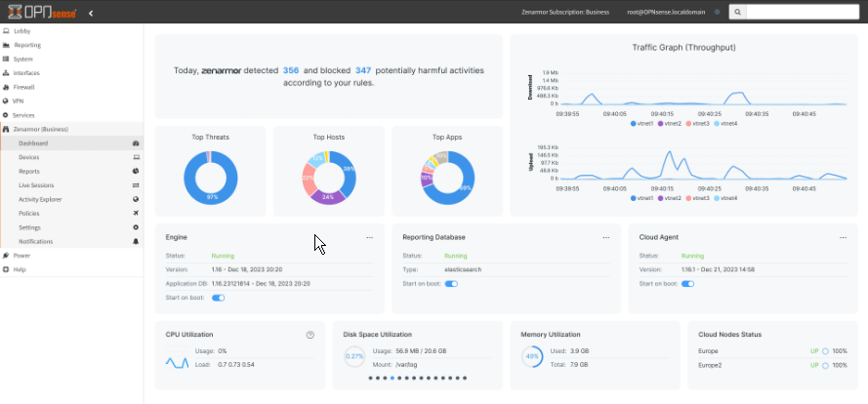The width and height of the screenshot is (868, 404).
Task: Click the Power plug icon
Action: pos(6,256)
